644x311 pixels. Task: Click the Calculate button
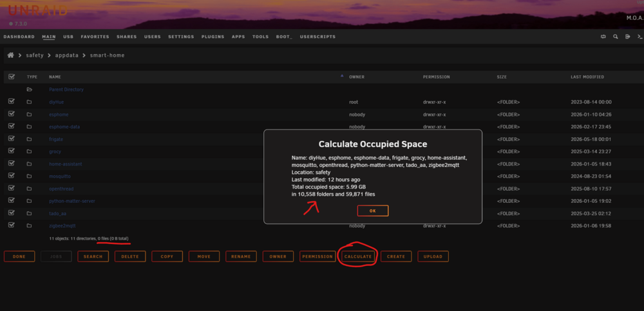[357, 256]
